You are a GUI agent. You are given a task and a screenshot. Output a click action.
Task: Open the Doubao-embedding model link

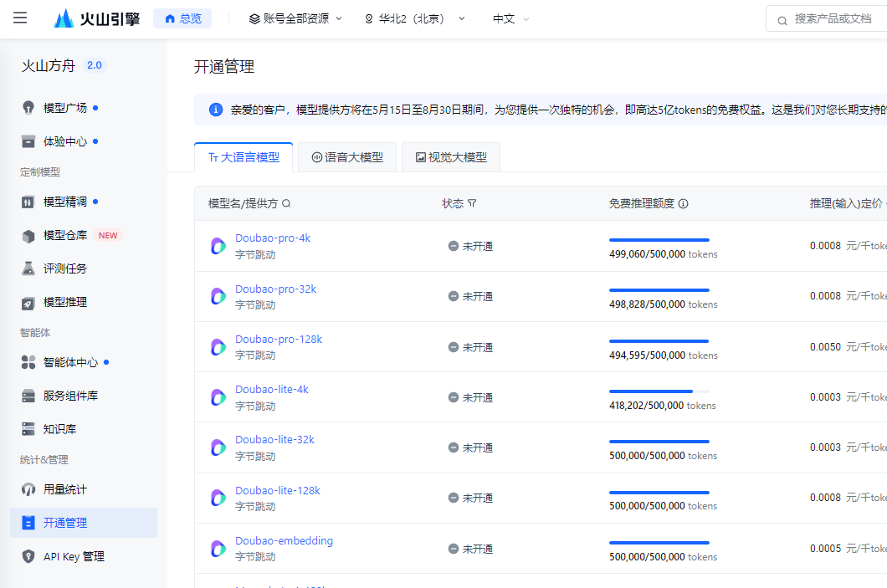point(284,541)
